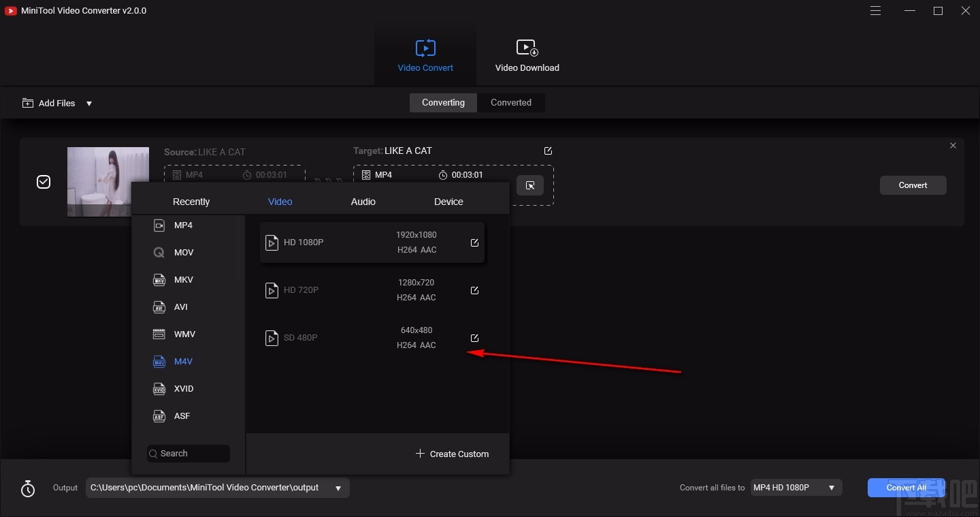Select the Video format tab

(x=280, y=202)
